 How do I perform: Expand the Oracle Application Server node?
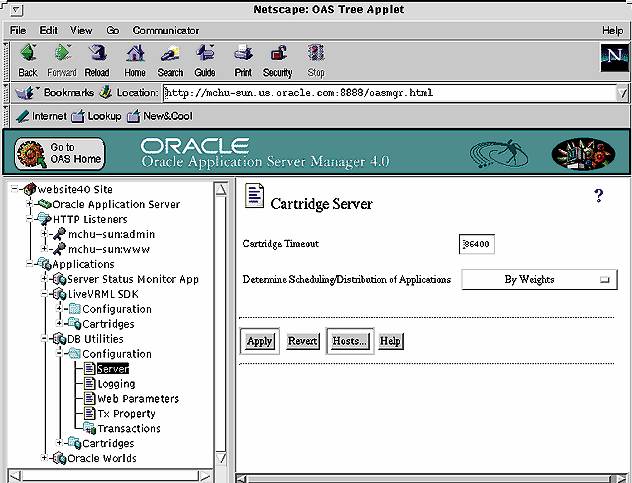[x=31, y=204]
